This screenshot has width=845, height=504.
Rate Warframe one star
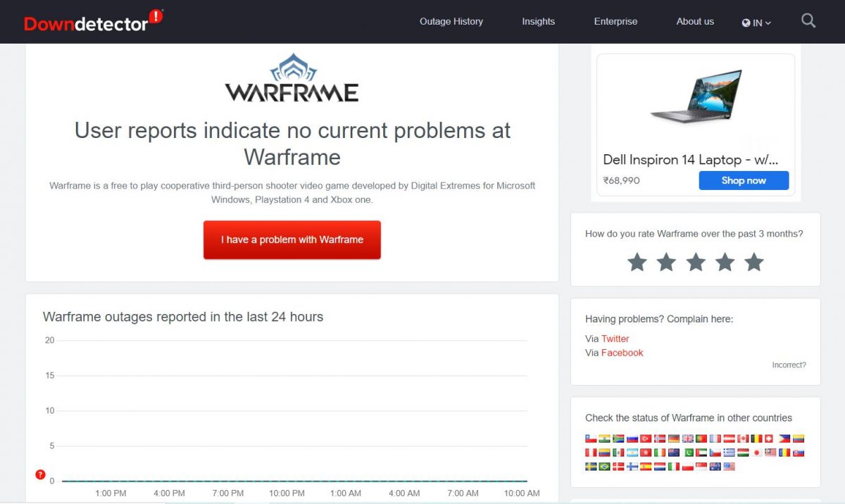pos(637,263)
